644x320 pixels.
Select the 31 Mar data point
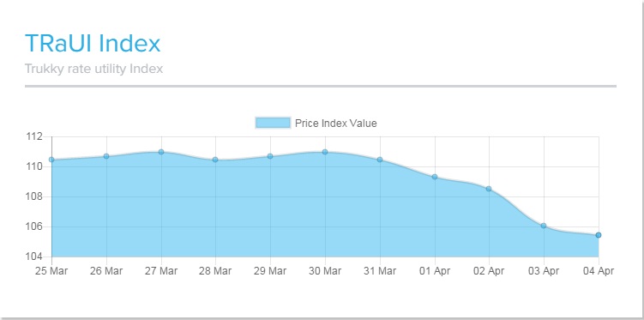click(380, 160)
